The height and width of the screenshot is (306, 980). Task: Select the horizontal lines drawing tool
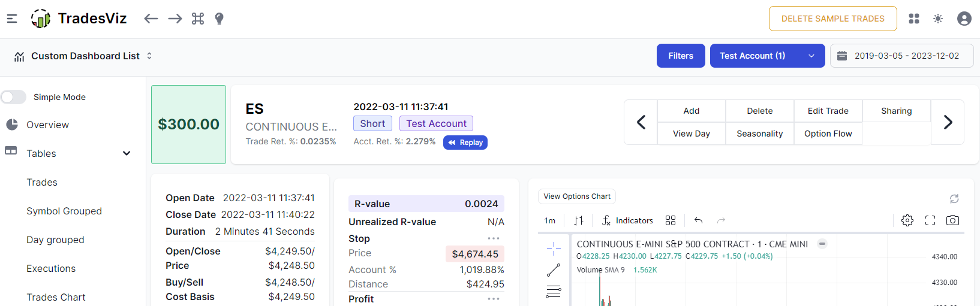[554, 292]
